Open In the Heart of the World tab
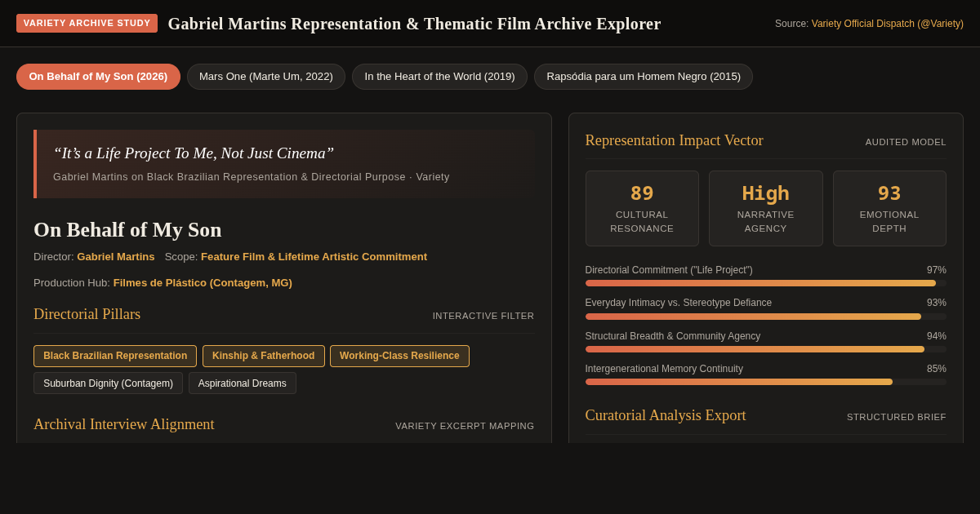Image resolution: width=980 pixels, height=514 pixels. click(439, 77)
